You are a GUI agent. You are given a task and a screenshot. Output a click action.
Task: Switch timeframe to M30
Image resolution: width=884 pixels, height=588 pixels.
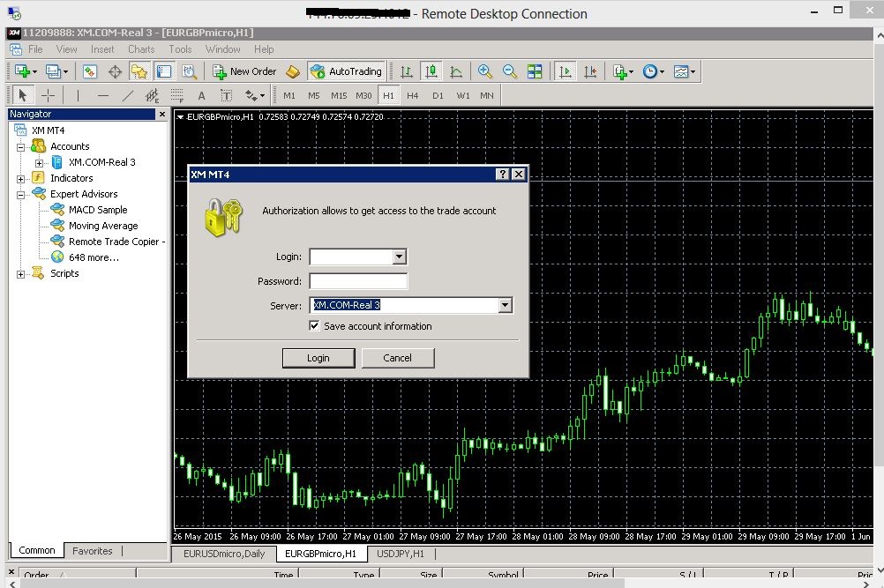point(363,96)
